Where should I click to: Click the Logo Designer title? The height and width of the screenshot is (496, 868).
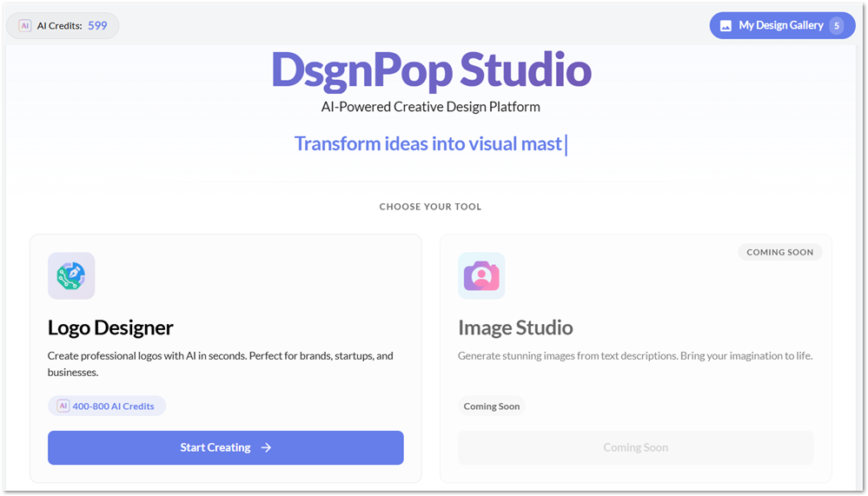pos(110,327)
